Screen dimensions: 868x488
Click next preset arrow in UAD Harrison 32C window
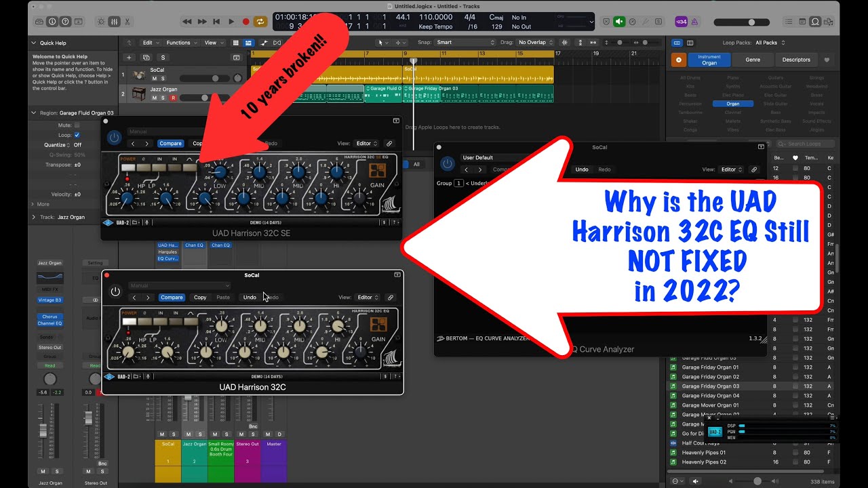pyautogui.click(x=149, y=298)
